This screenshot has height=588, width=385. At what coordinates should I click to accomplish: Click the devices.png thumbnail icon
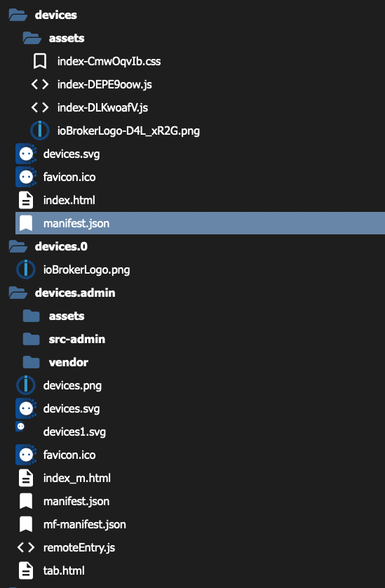coord(26,385)
